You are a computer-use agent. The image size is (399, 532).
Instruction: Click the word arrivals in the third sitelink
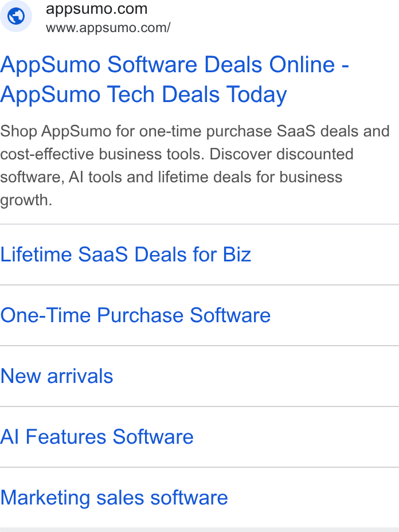[x=80, y=376]
